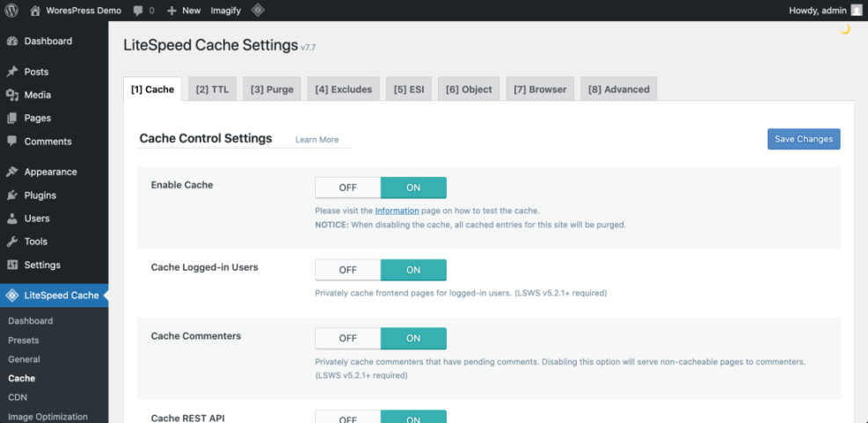
Task: Click the home icon beside WoresPress Demo
Action: (x=35, y=10)
